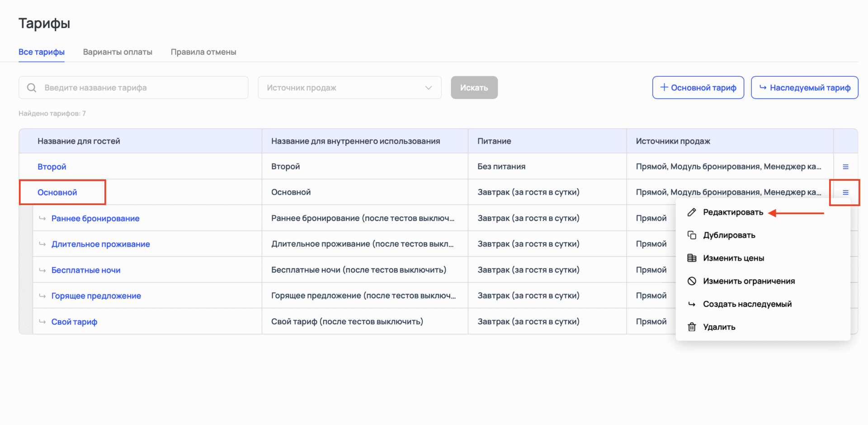Click the table icon beside Изменить цены
The image size is (868, 425).
692,258
